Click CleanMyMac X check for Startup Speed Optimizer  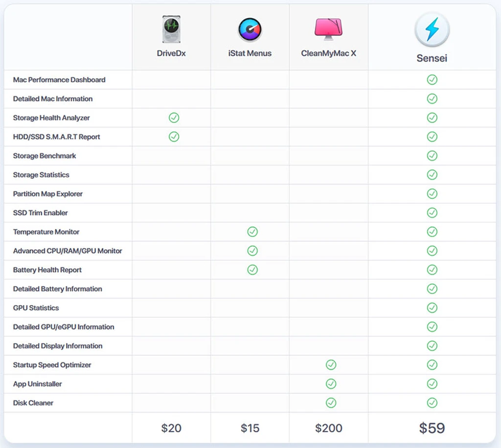click(x=331, y=365)
